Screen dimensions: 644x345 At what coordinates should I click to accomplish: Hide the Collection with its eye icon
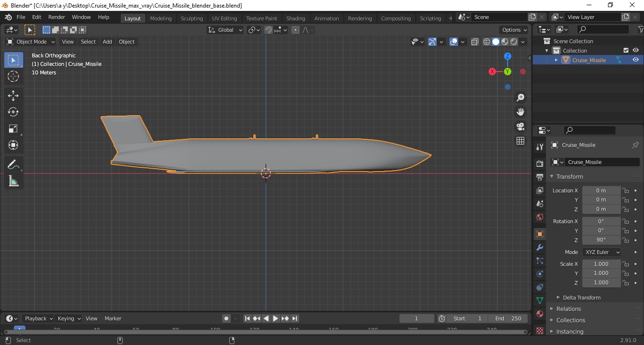[635, 50]
